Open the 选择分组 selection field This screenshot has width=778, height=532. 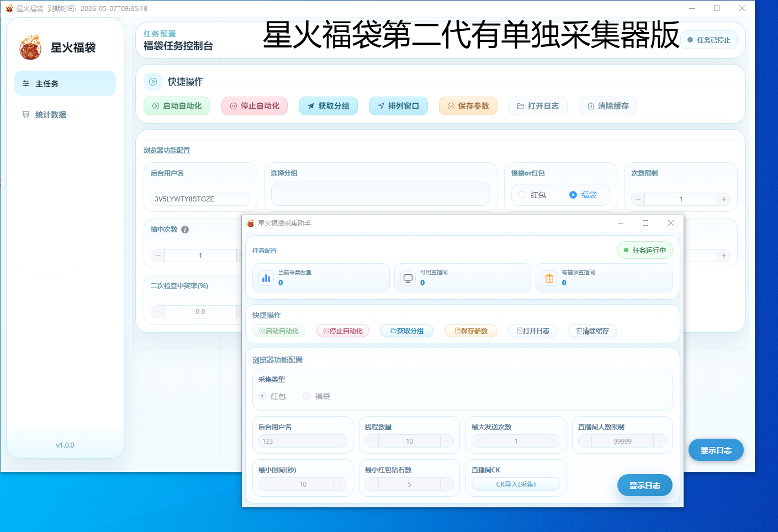coord(380,194)
